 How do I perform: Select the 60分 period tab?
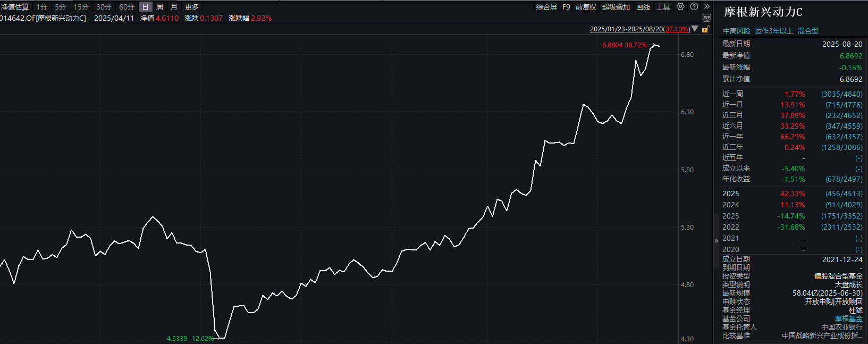pyautogui.click(x=127, y=7)
